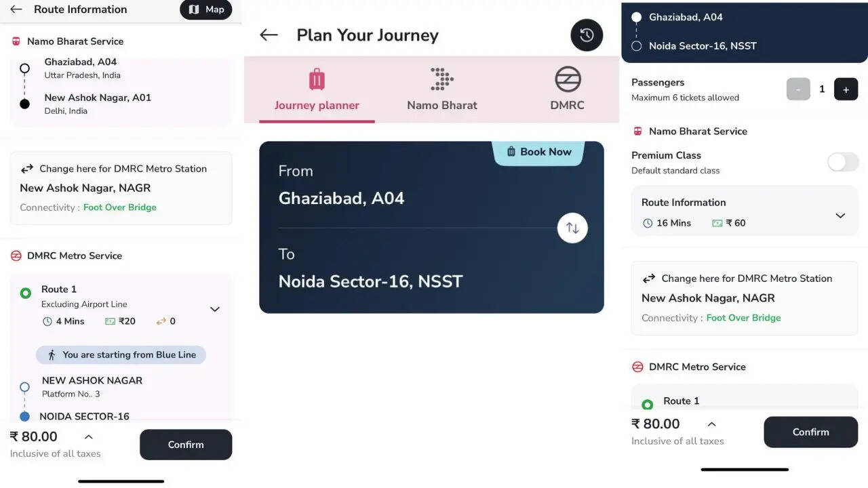Open the Map view

coord(206,9)
